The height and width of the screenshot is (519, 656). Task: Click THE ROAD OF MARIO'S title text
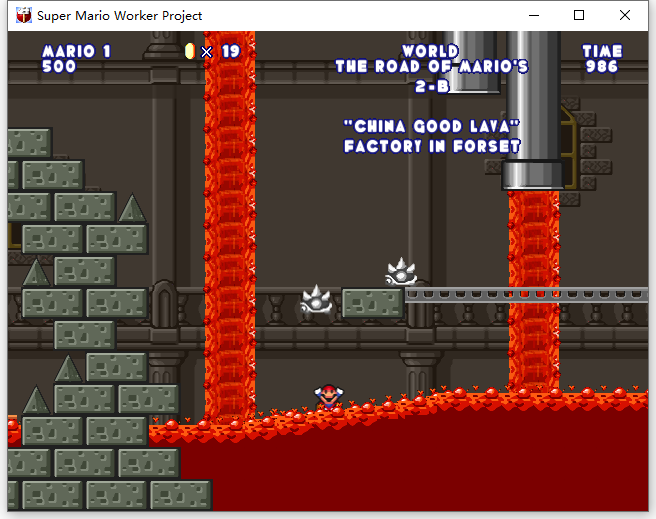click(x=432, y=66)
